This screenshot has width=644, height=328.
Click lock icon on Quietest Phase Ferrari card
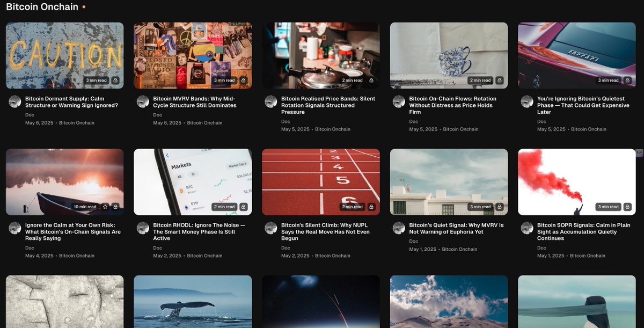tap(627, 81)
